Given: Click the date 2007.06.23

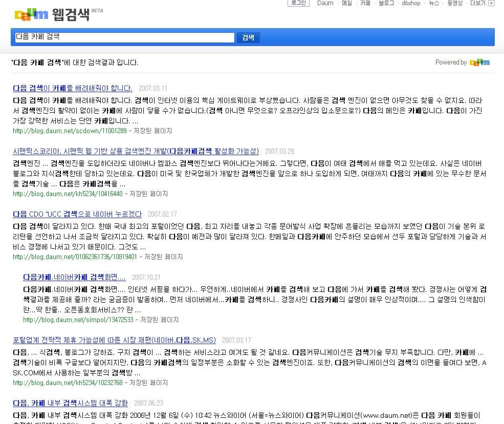Looking at the screenshot, I should (x=148, y=404).
